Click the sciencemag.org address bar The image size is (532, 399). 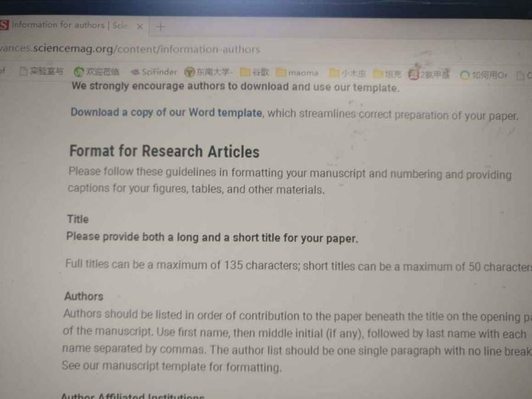[130, 49]
